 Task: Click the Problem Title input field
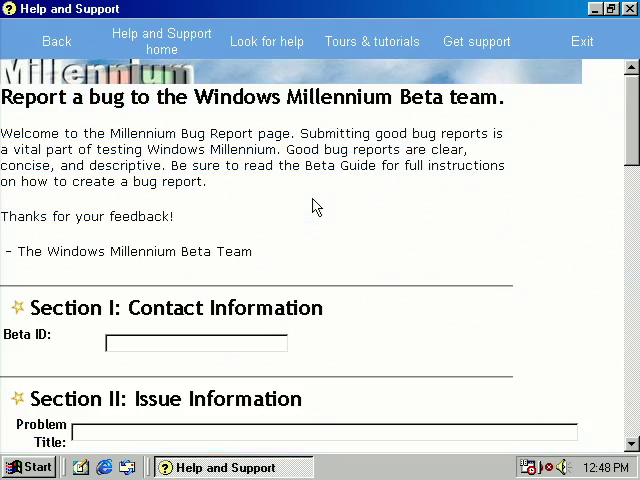pyautogui.click(x=324, y=432)
